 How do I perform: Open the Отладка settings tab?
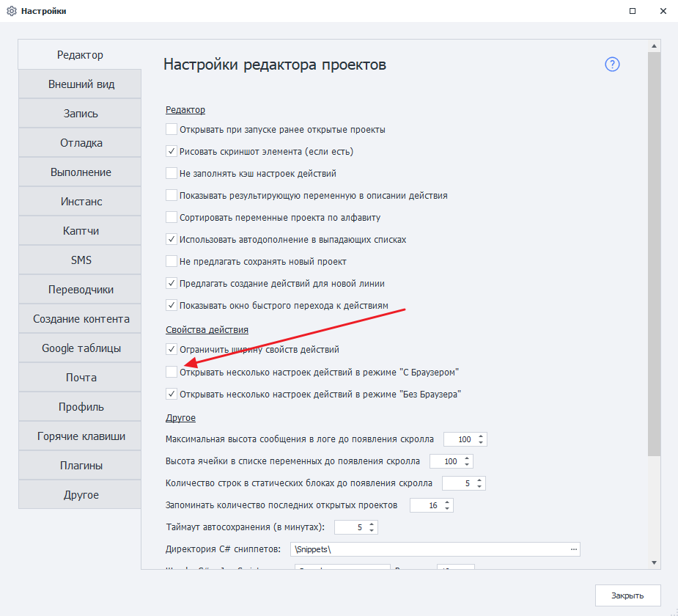[80, 143]
